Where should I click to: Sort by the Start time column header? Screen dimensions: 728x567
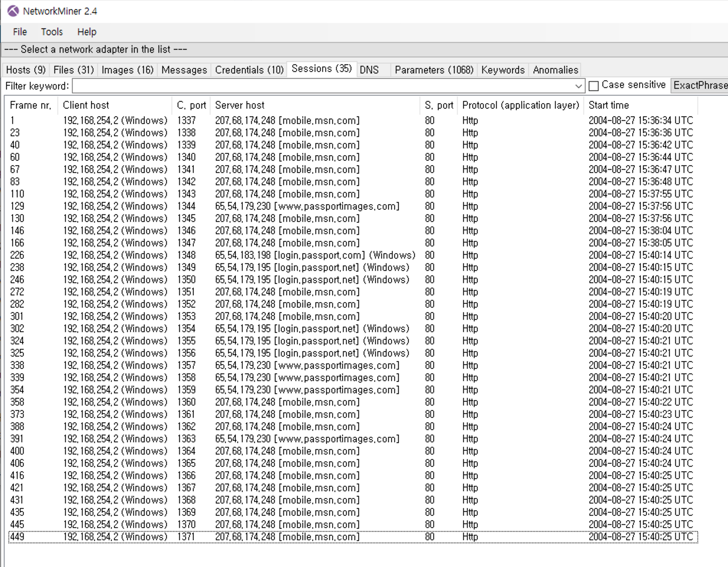click(641, 105)
